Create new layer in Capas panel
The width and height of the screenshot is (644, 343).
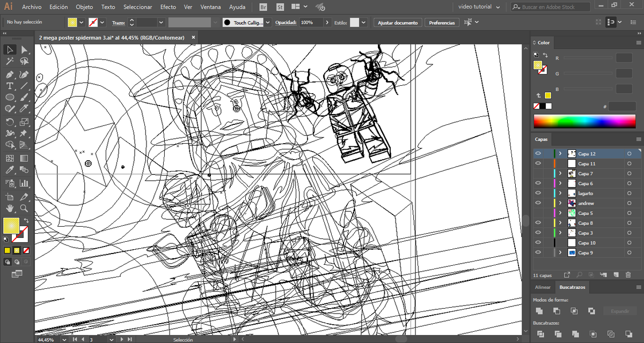[616, 275]
